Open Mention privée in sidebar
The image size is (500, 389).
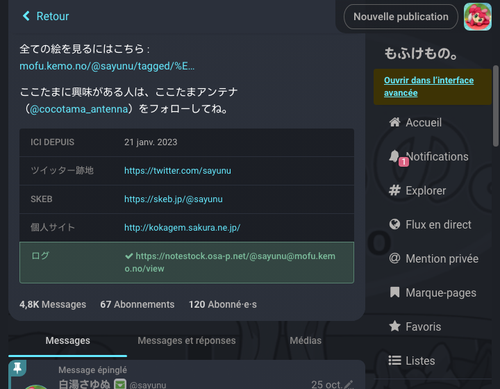click(x=434, y=259)
